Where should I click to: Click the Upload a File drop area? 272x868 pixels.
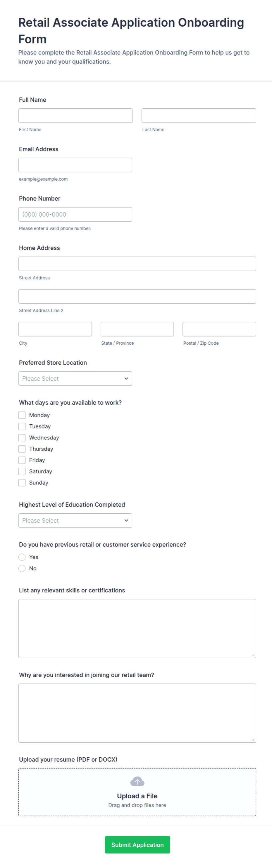click(x=137, y=792)
